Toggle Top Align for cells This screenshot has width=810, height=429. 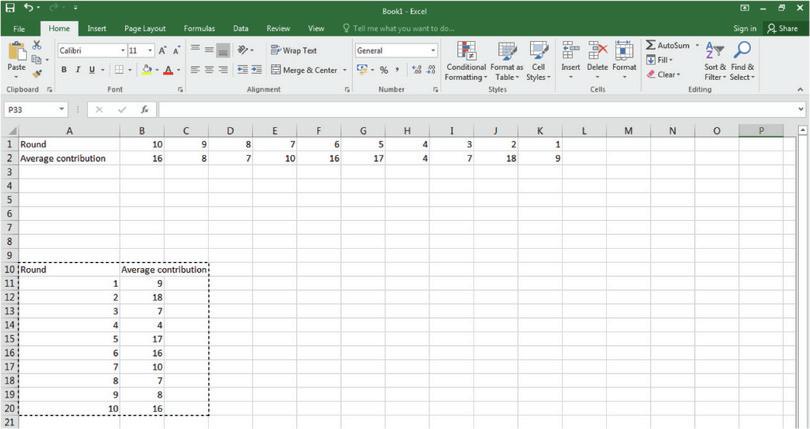(x=195, y=50)
